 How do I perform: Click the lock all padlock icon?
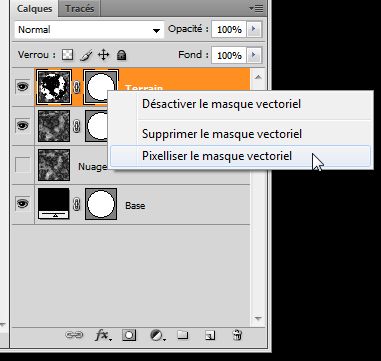coord(121,55)
